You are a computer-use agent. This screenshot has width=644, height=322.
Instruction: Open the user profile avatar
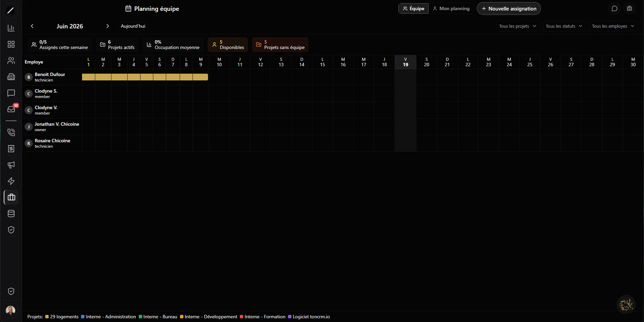[x=10, y=310]
